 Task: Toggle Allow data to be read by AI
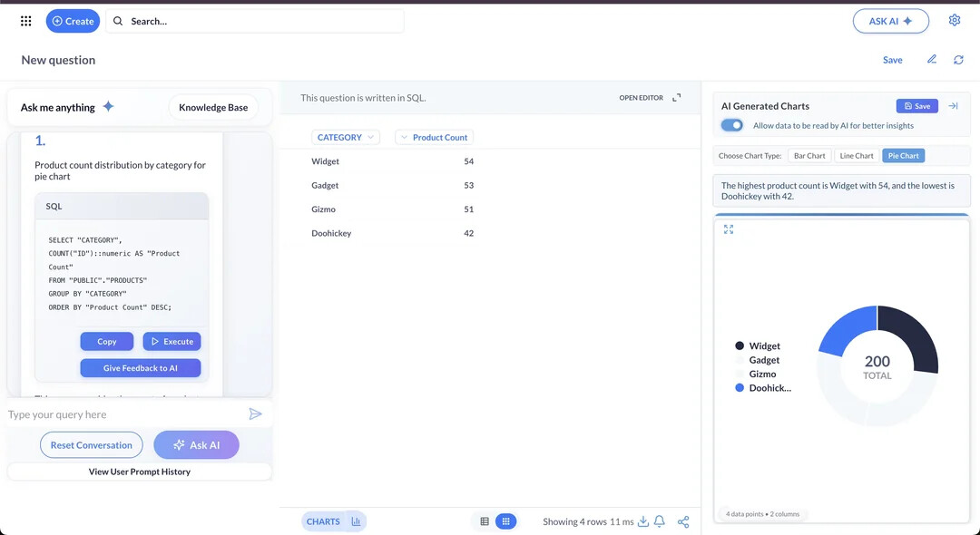click(x=731, y=125)
